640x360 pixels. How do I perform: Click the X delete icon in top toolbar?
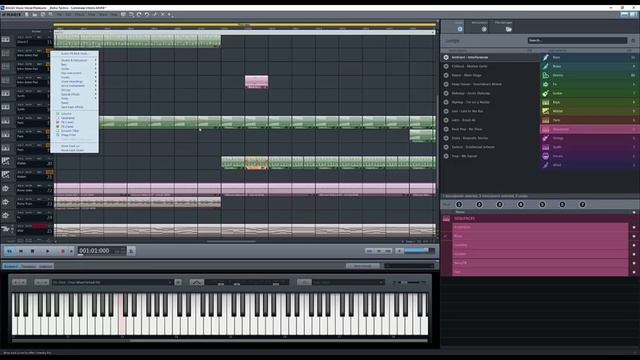[163, 14]
